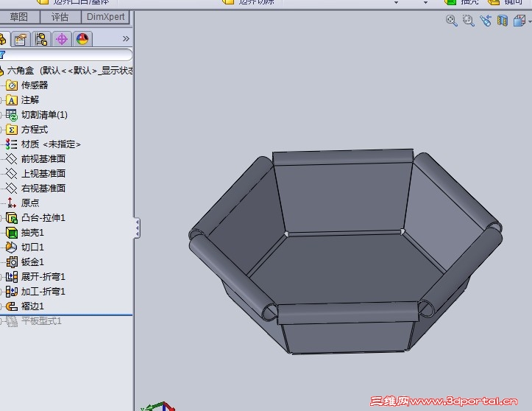This screenshot has width=532, height=411.
Task: Click the Zoom to Fit view icon
Action: pos(451,21)
